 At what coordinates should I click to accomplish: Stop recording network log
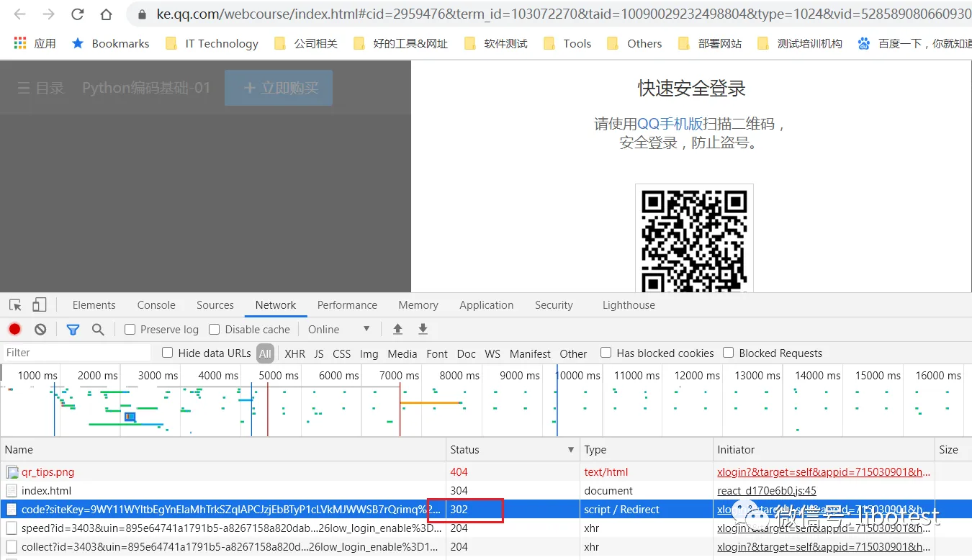click(x=14, y=329)
